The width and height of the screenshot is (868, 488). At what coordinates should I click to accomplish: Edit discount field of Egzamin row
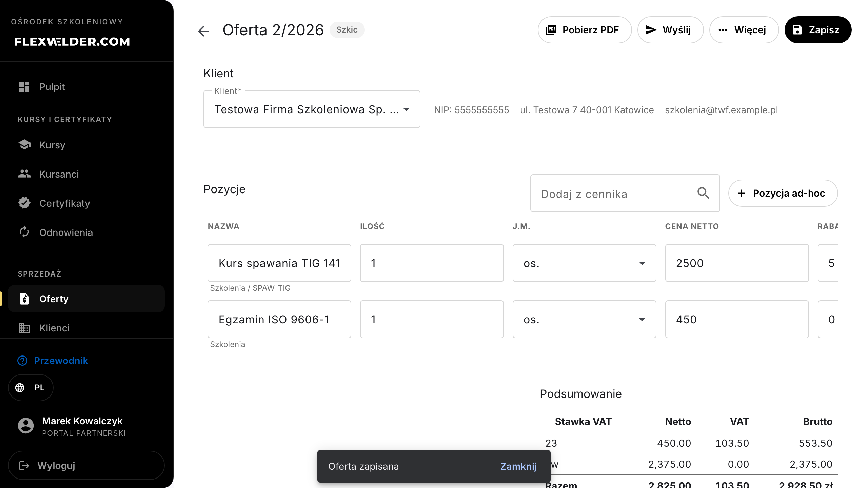tap(828, 319)
